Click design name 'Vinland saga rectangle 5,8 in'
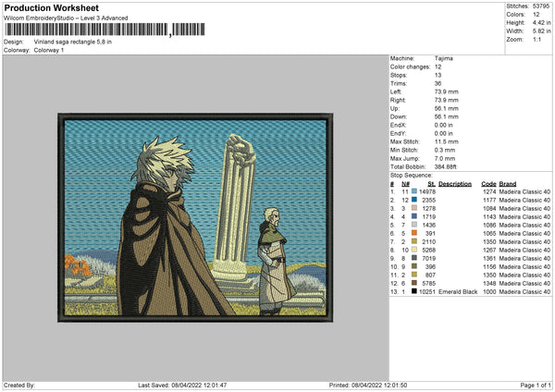 pos(72,42)
